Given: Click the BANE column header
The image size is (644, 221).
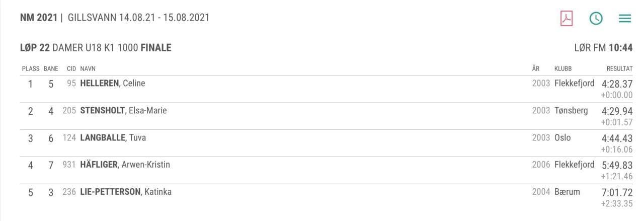Looking at the screenshot, I should pyautogui.click(x=51, y=68).
